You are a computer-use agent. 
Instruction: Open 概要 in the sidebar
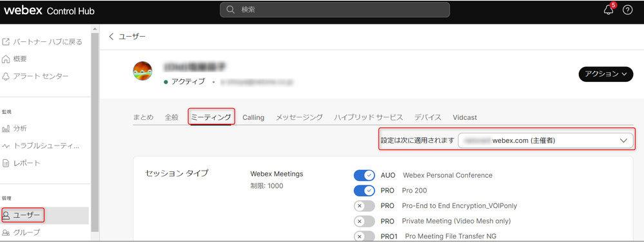[x=20, y=59]
